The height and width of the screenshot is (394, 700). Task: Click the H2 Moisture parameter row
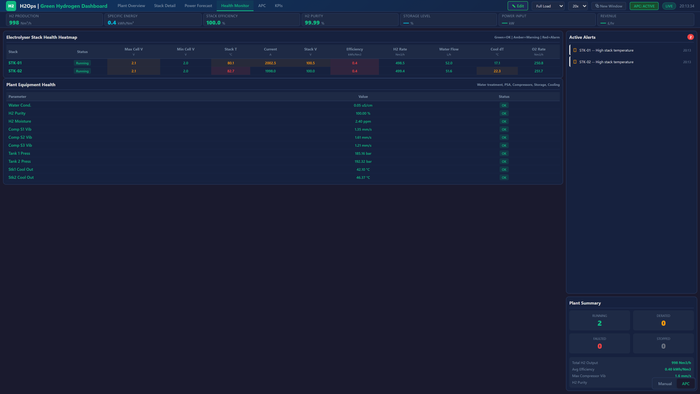click(283, 121)
